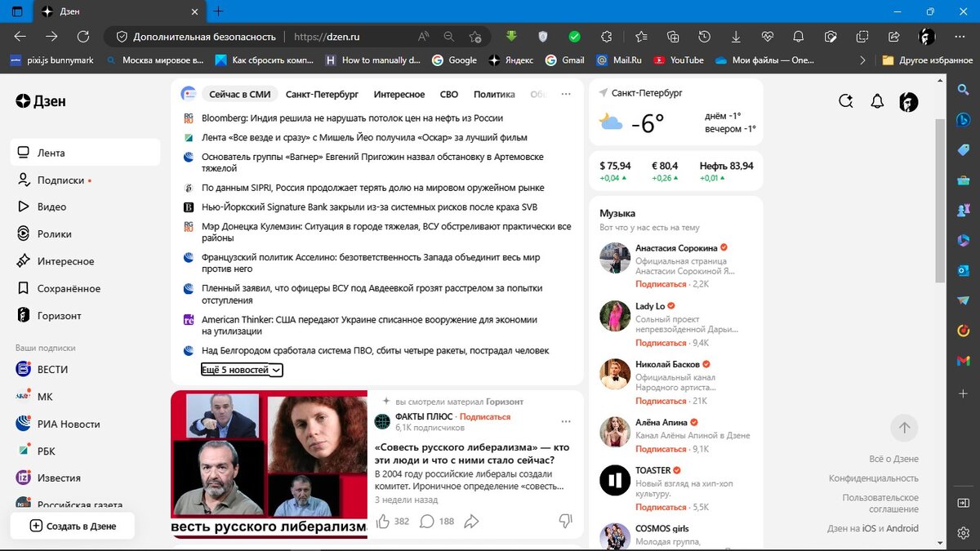Open Подписки in the sidebar
Viewport: 980px width, 551px height.
pos(60,180)
